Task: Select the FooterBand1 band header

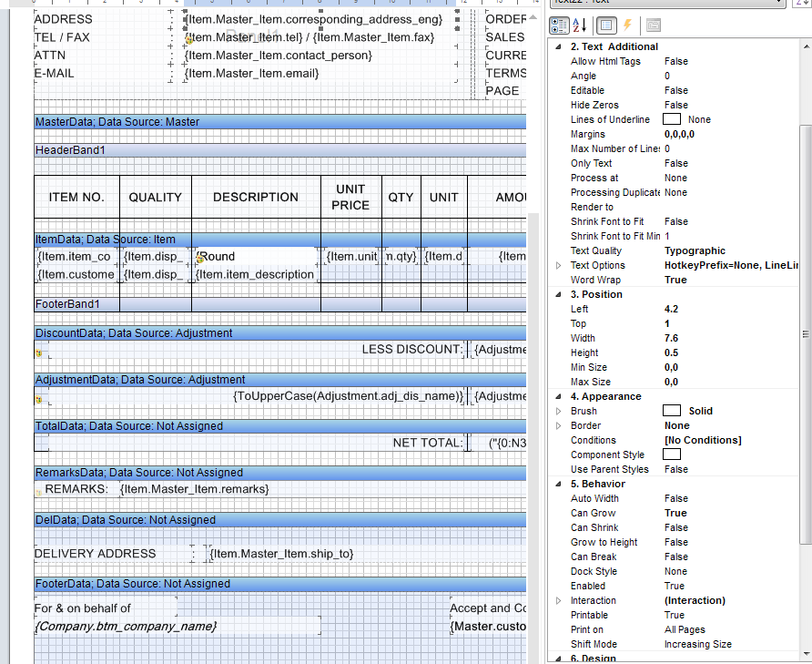Action: (280, 304)
